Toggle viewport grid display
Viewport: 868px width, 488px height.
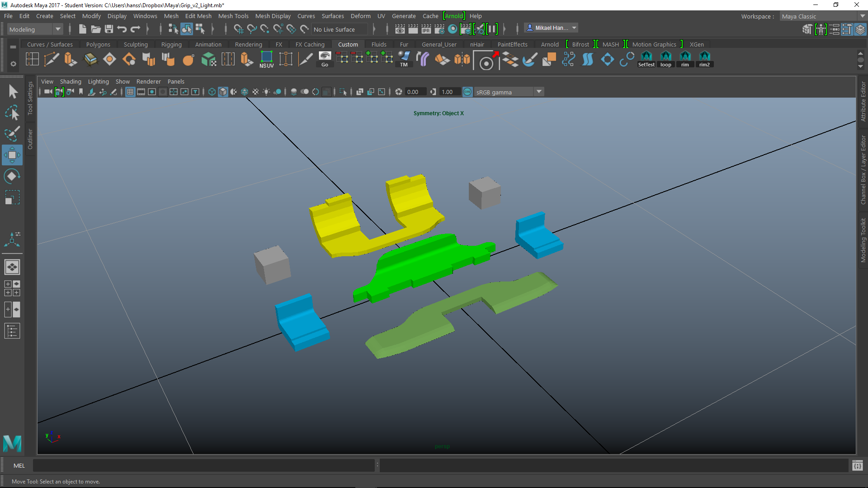coord(130,92)
